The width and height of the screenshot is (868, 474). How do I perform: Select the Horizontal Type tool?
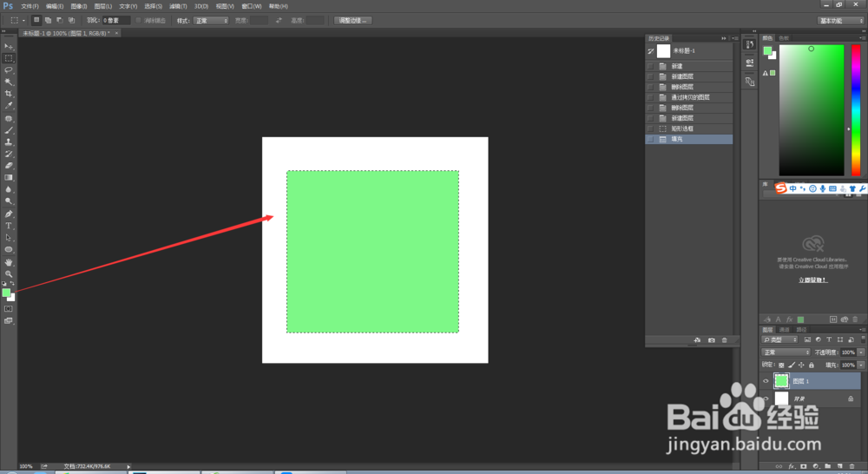coord(9,226)
